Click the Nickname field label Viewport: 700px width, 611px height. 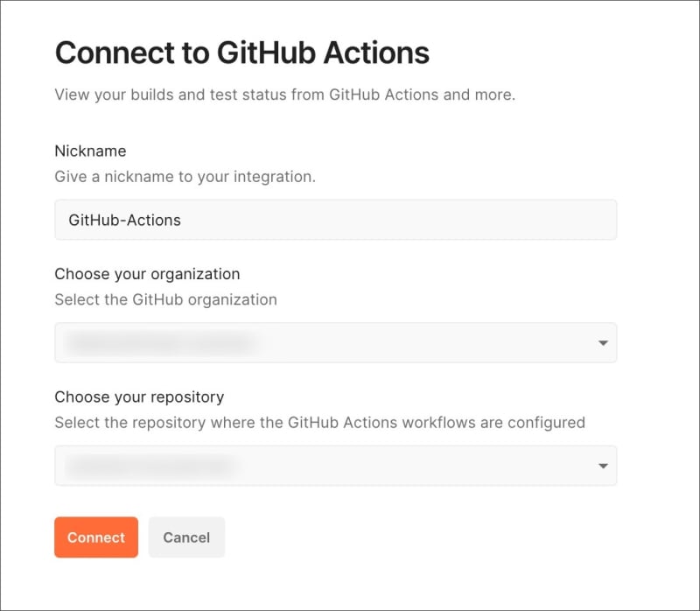coord(90,151)
